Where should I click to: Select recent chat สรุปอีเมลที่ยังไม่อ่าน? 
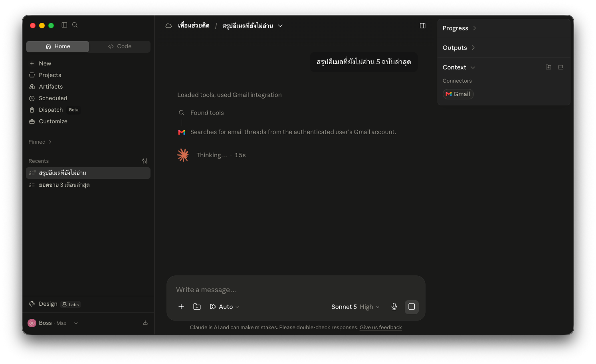point(88,173)
